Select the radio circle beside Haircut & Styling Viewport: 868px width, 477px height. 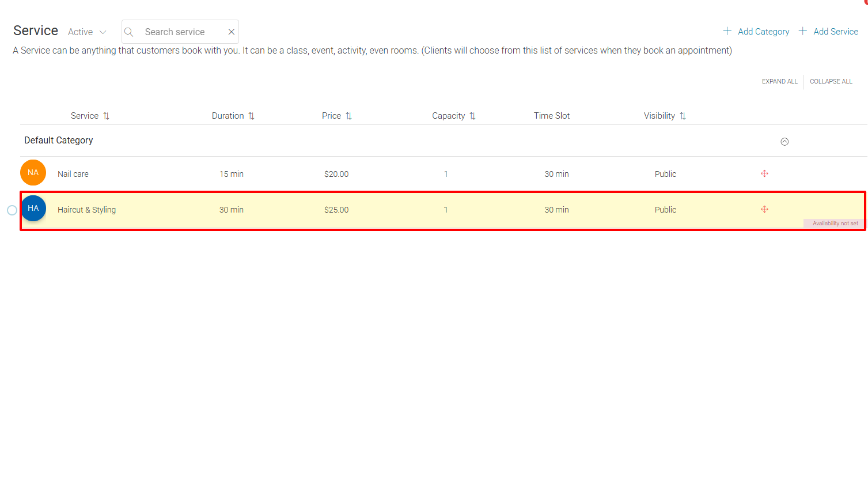12,210
